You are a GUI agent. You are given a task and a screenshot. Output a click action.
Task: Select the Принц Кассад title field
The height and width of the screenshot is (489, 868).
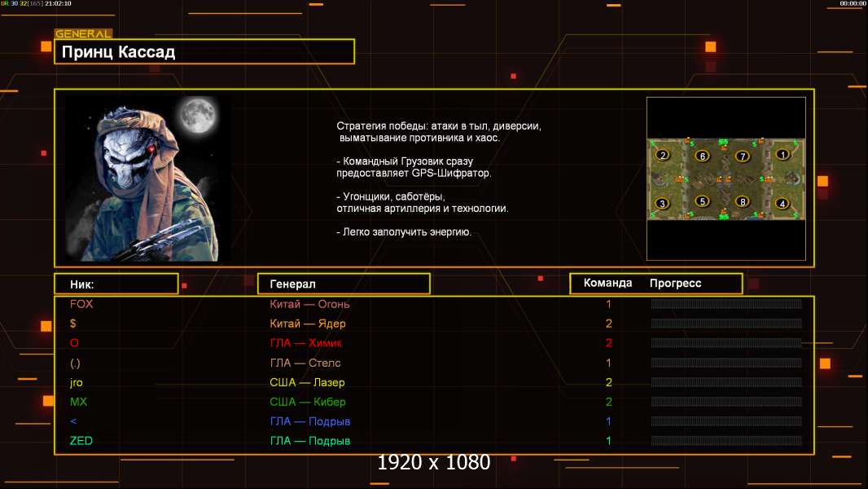click(204, 51)
